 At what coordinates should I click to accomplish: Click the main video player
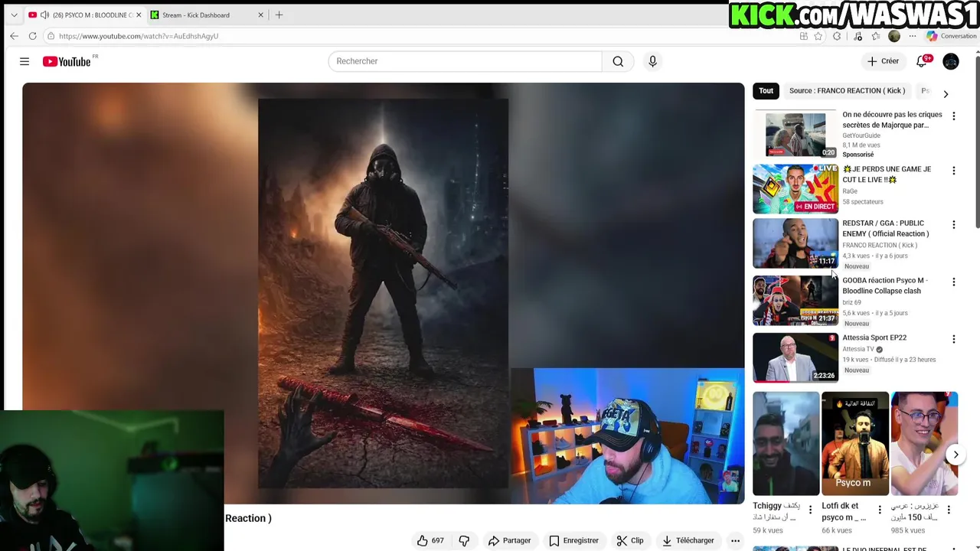tap(383, 293)
